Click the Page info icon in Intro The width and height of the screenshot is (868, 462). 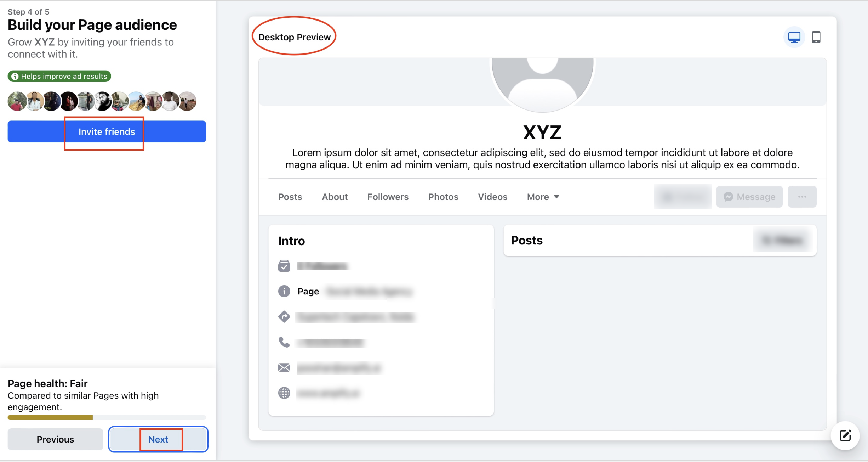click(x=284, y=291)
